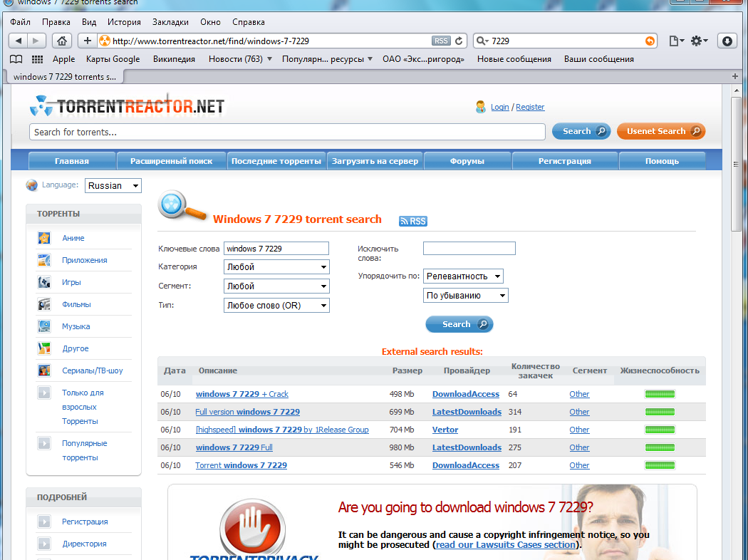Click the vertical page scrollbar thumb
Viewport: 748px width, 560px height.
(x=736, y=165)
